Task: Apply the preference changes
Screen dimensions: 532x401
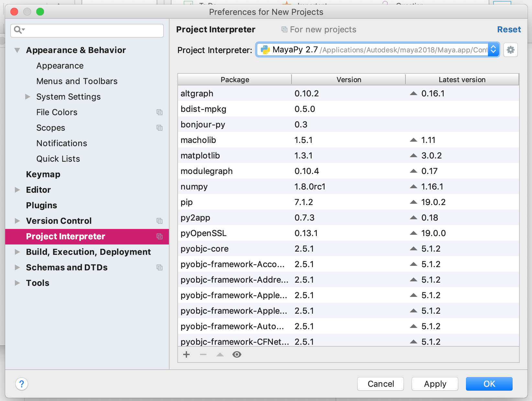Action: click(x=435, y=384)
